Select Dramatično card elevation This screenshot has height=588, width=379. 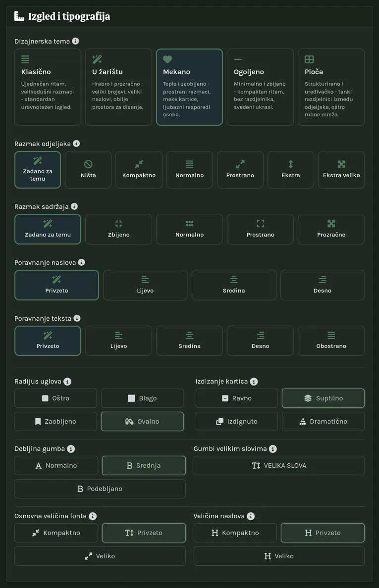(x=323, y=422)
